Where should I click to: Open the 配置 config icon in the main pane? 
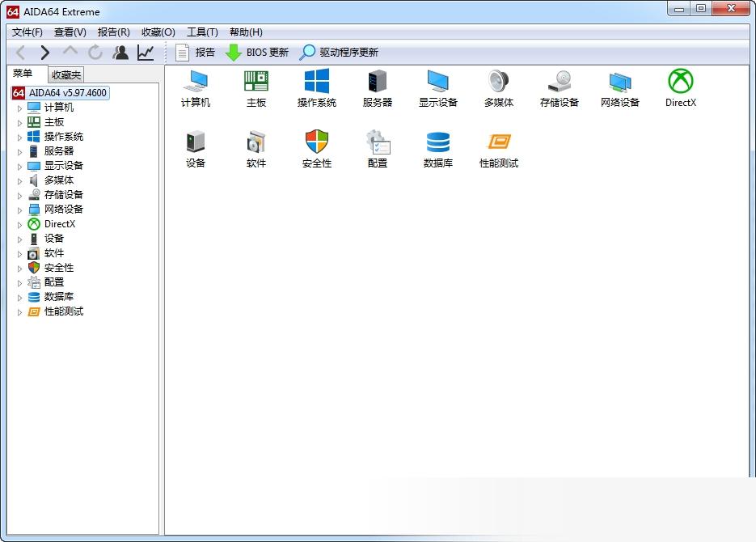378,142
